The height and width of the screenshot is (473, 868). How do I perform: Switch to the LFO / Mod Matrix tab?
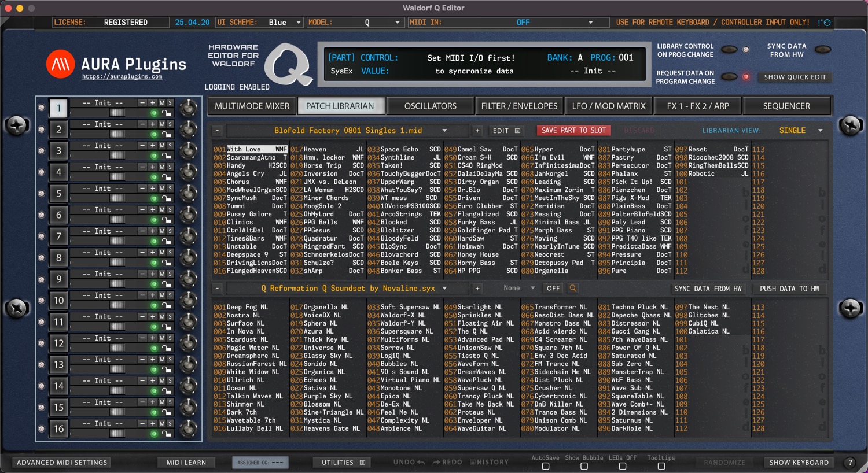(x=609, y=106)
